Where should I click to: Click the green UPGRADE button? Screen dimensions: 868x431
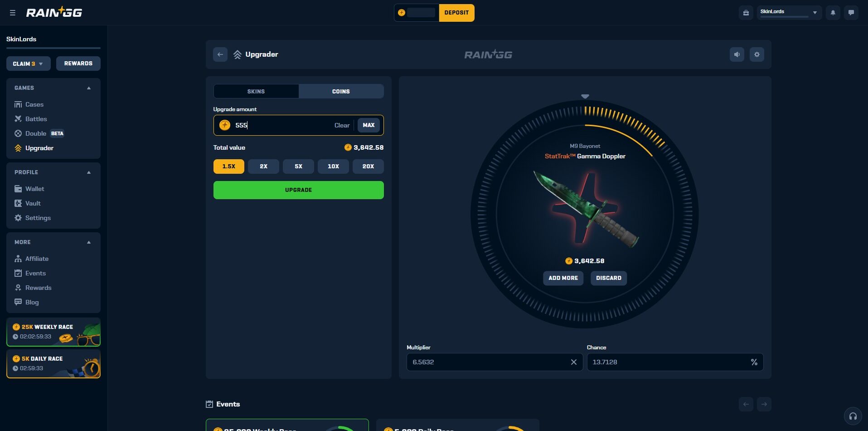tap(299, 190)
